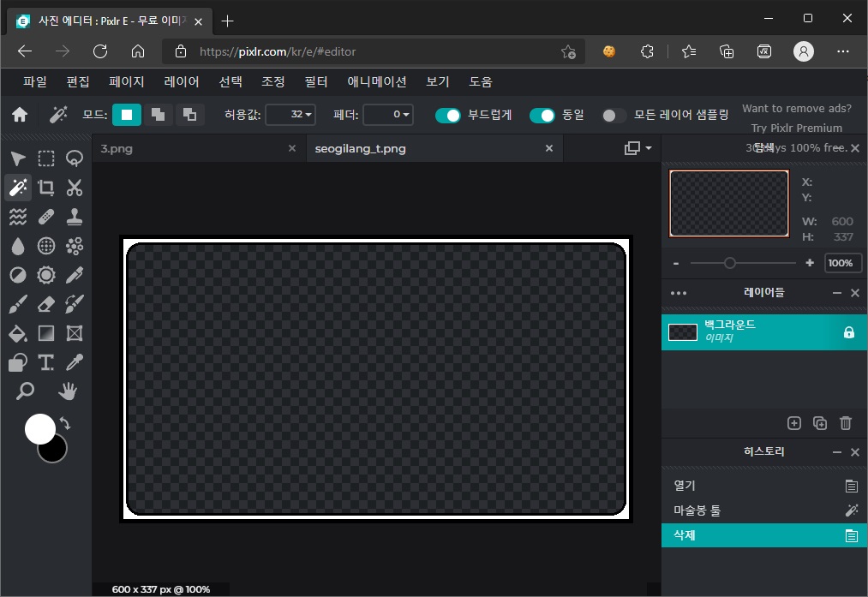Activate the Lasso selection tool

click(75, 158)
